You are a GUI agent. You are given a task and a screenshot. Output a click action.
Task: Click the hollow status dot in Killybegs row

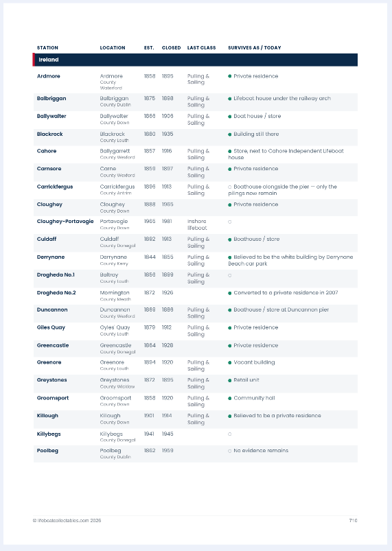click(x=229, y=434)
